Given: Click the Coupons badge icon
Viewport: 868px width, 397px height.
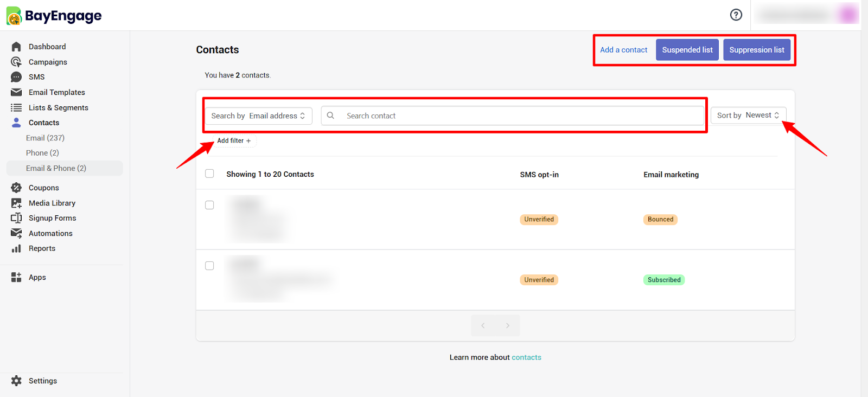Looking at the screenshot, I should tap(16, 188).
